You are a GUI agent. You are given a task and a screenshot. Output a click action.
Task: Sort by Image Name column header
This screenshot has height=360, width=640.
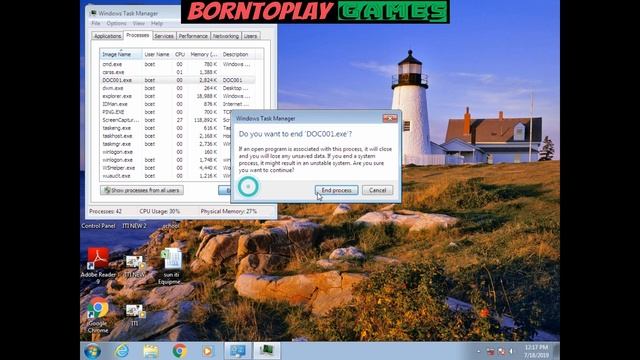pos(121,54)
